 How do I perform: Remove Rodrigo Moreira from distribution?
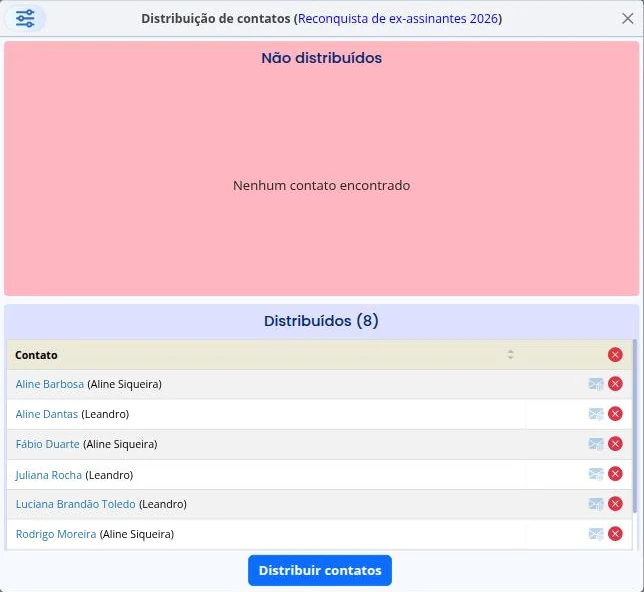[615, 534]
